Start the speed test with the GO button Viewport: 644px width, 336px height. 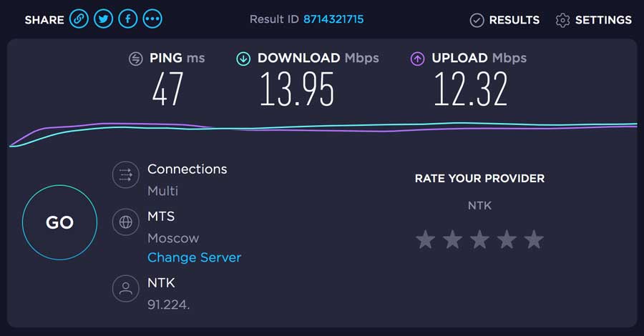click(60, 222)
